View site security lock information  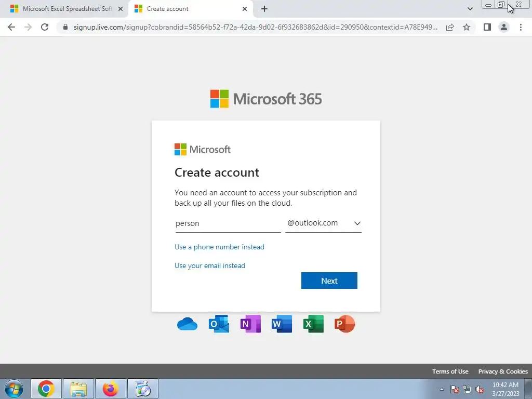(65, 27)
